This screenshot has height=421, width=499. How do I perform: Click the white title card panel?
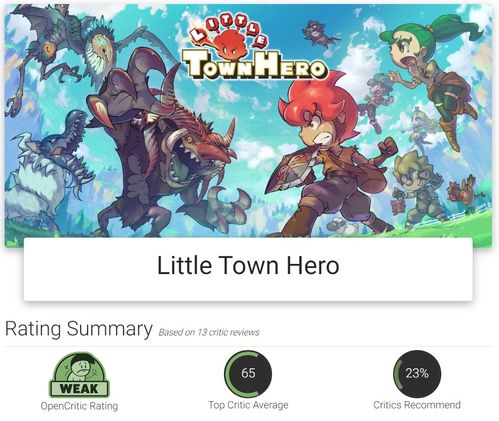click(x=248, y=269)
